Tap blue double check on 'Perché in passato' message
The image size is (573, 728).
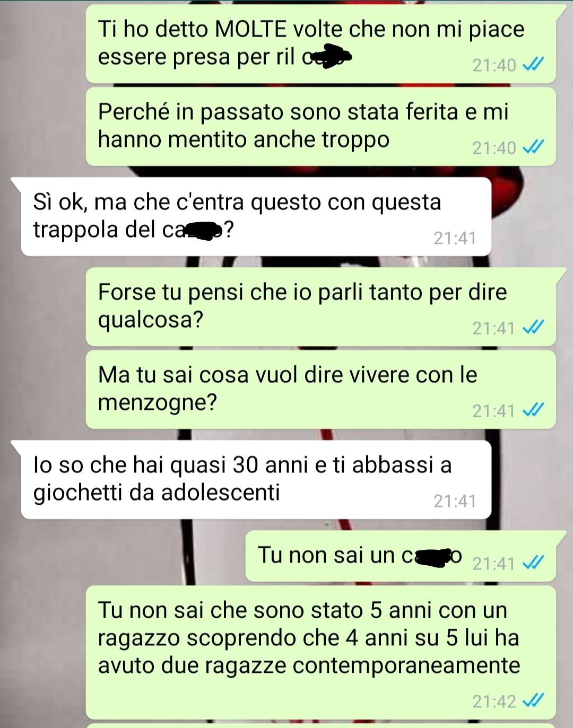tap(533, 147)
